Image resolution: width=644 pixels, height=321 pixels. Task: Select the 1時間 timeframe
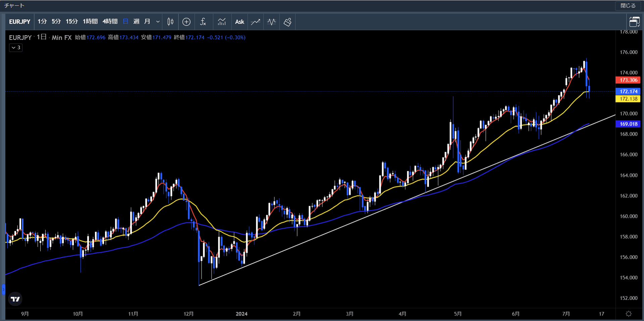90,21
